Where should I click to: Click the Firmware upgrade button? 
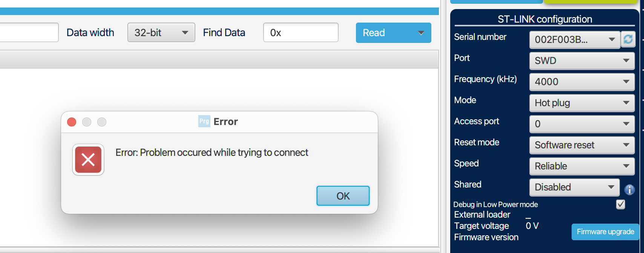tap(605, 232)
